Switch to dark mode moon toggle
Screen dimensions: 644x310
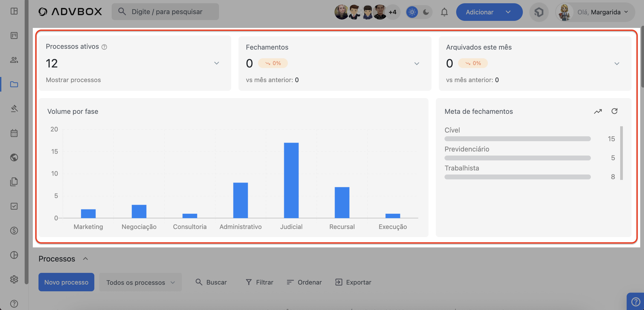pos(426,12)
